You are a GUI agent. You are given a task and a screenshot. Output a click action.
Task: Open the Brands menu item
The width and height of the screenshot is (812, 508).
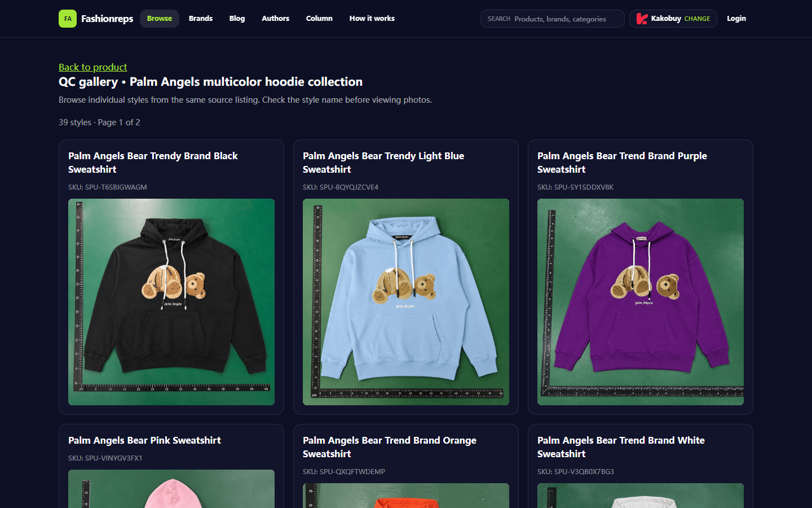click(201, 19)
